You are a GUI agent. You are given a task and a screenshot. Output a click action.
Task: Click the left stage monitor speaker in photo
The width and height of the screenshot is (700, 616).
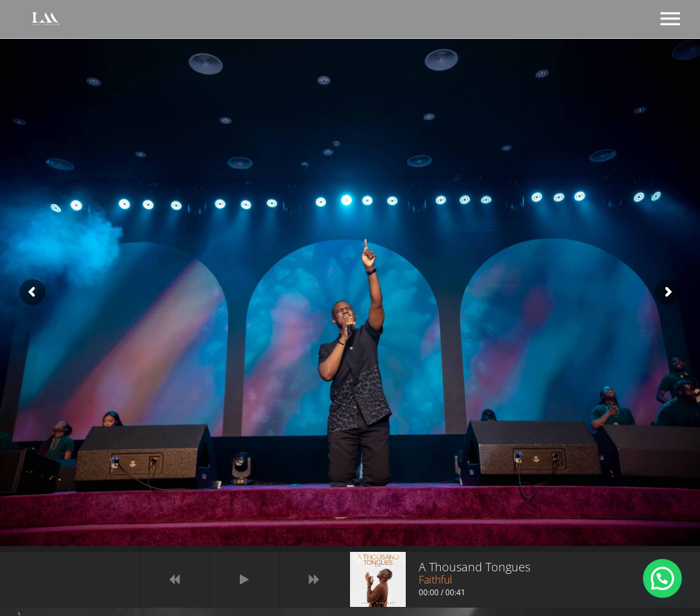tap(143, 457)
